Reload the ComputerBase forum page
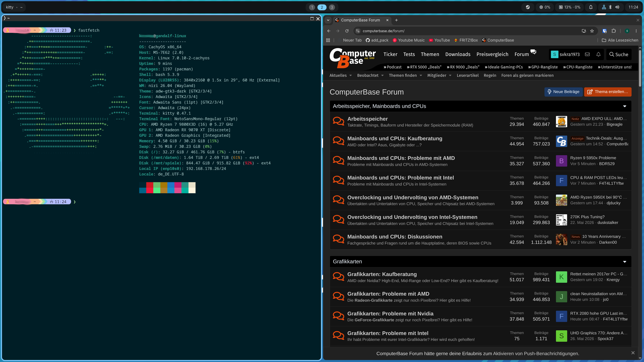Screen dimensions: 644x362 [347, 31]
